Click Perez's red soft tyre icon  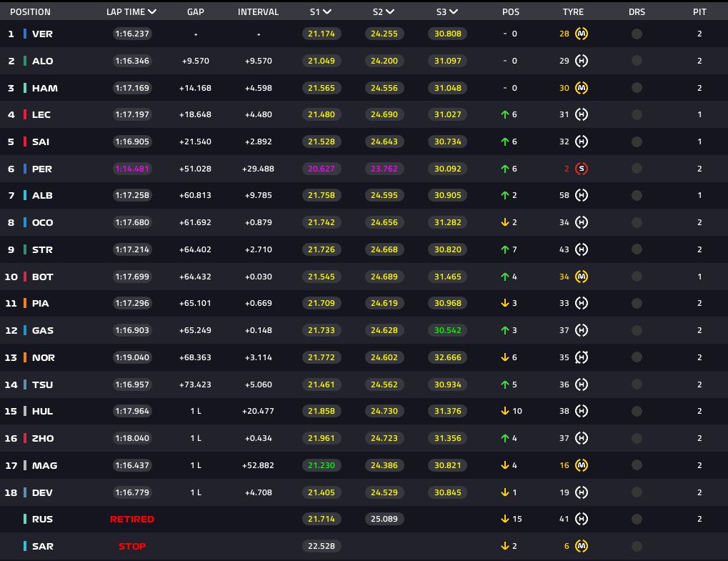tap(582, 169)
